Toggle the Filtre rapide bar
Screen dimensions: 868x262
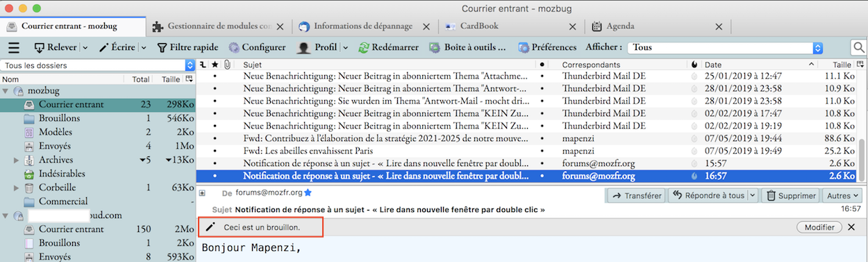tap(187, 47)
